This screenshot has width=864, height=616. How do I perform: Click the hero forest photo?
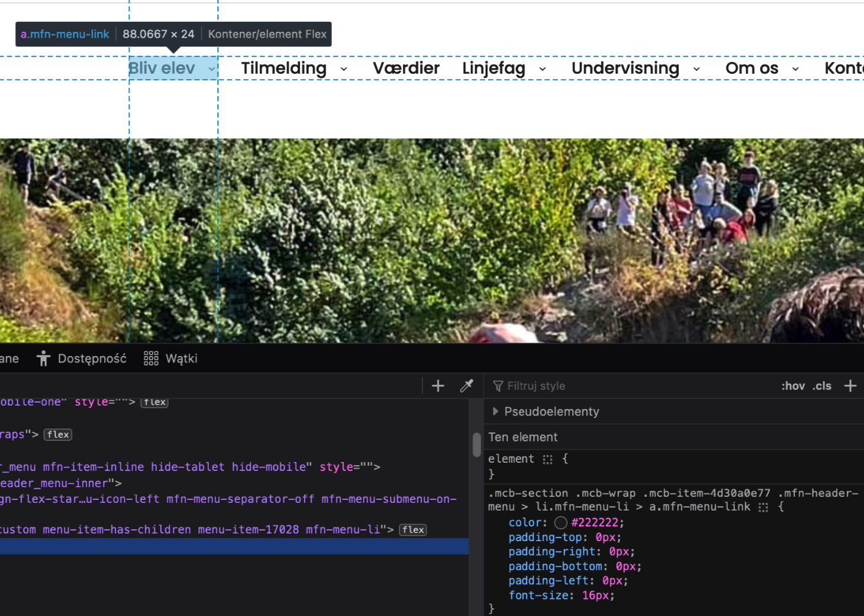click(x=432, y=241)
